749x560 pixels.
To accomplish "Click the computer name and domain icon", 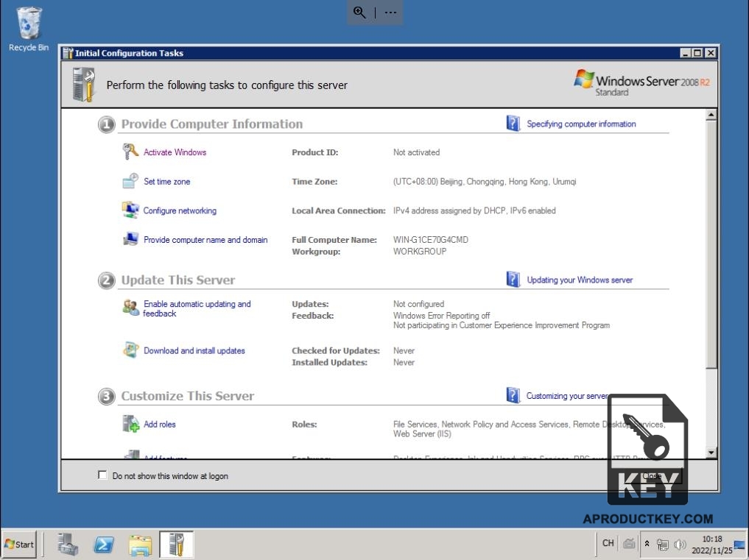I will pos(130,239).
